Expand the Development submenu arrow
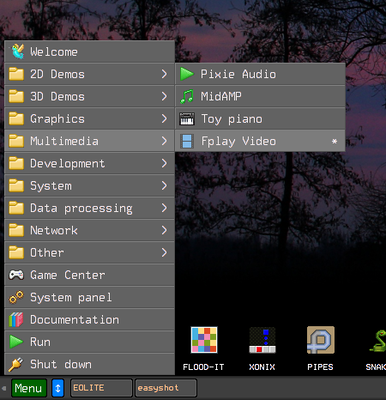The height and width of the screenshot is (400, 386). 164,163
